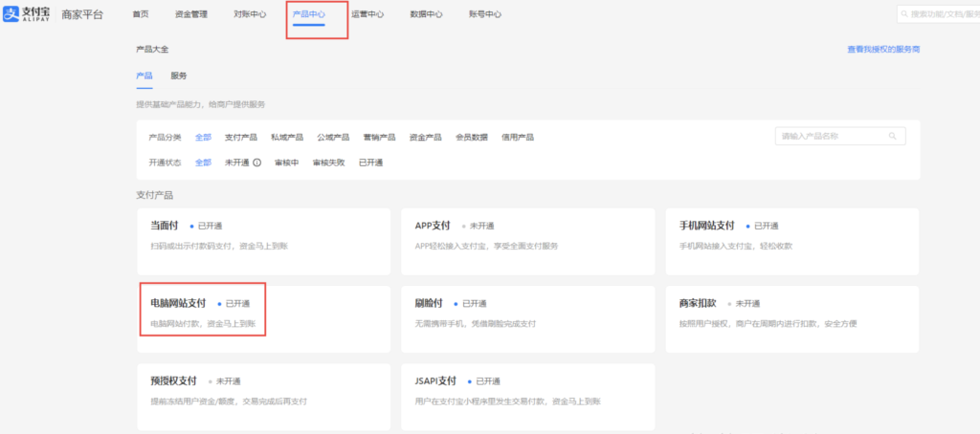The width and height of the screenshot is (980, 434).
Task: Open the JSAPI支付 product card
Action: (x=528, y=397)
